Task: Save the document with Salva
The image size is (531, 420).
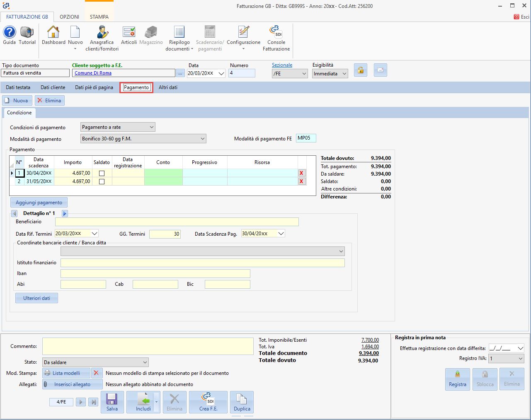Action: 112,402
